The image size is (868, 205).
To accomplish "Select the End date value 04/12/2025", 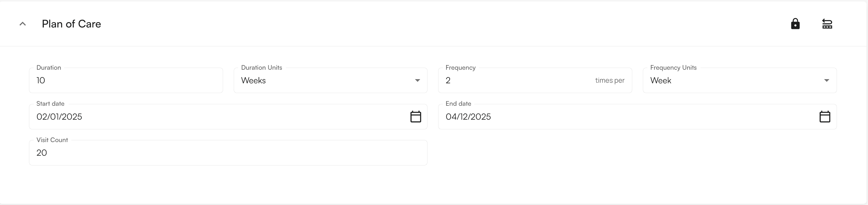I will [468, 116].
